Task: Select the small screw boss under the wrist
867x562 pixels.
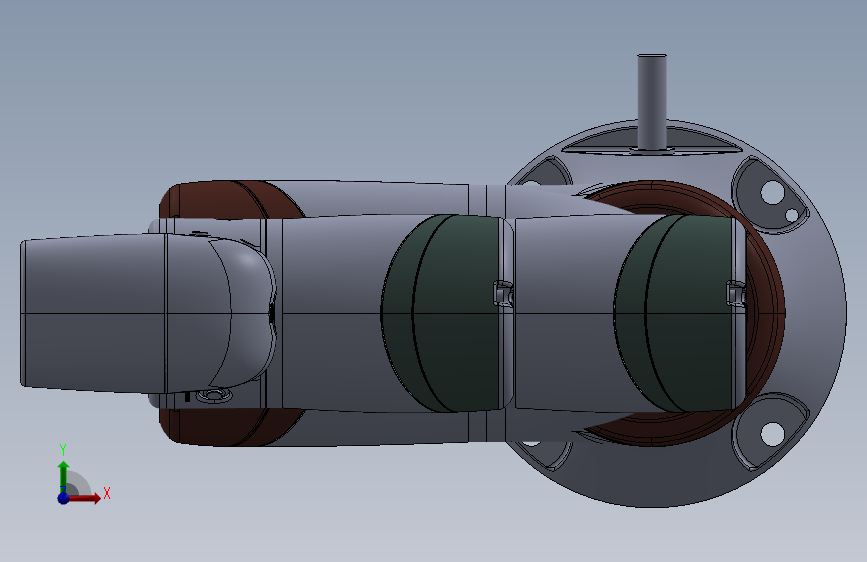Action: pyautogui.click(x=213, y=396)
